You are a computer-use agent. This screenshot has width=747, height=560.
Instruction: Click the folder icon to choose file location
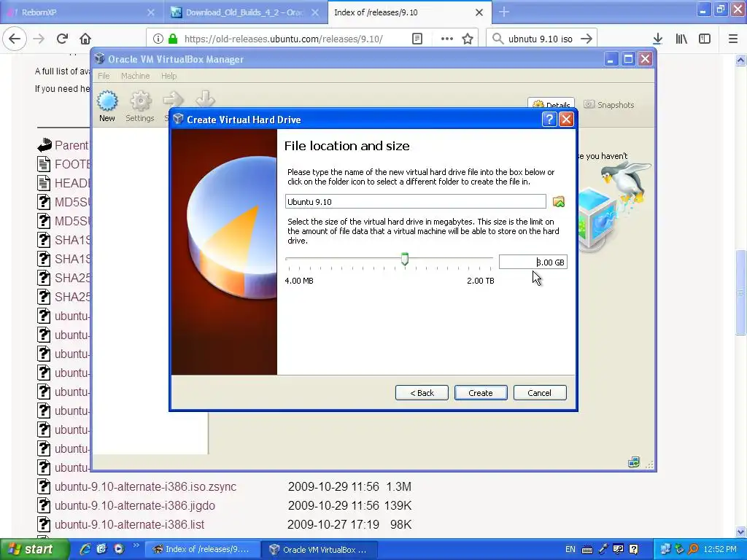pyautogui.click(x=558, y=202)
